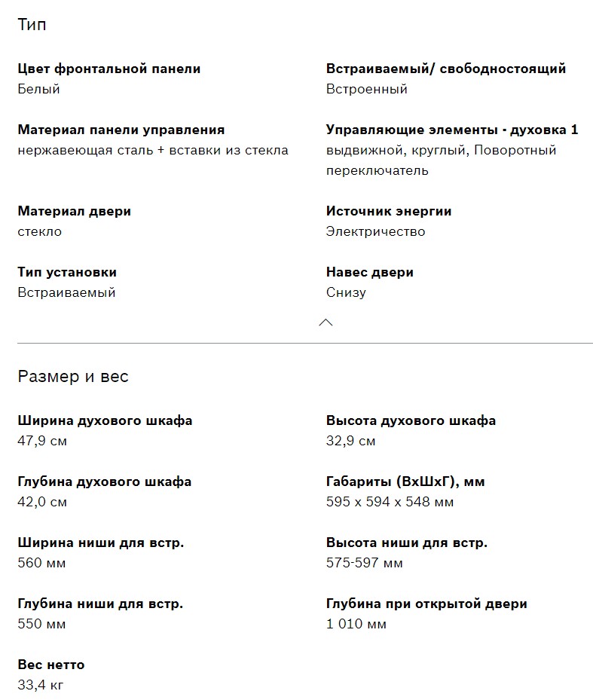The width and height of the screenshot is (593, 700).
Task: Click the 595 x 594 x 548 мм value
Action: pyautogui.click(x=390, y=502)
